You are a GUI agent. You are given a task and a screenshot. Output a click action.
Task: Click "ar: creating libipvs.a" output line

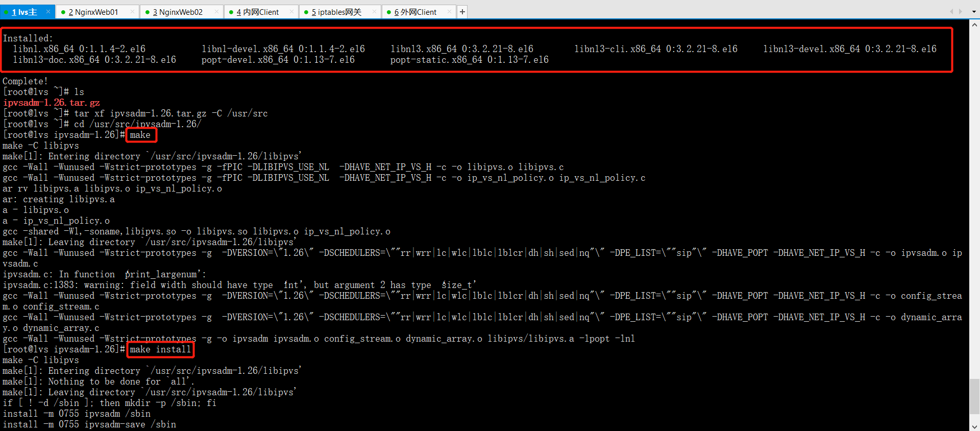pyautogui.click(x=59, y=199)
